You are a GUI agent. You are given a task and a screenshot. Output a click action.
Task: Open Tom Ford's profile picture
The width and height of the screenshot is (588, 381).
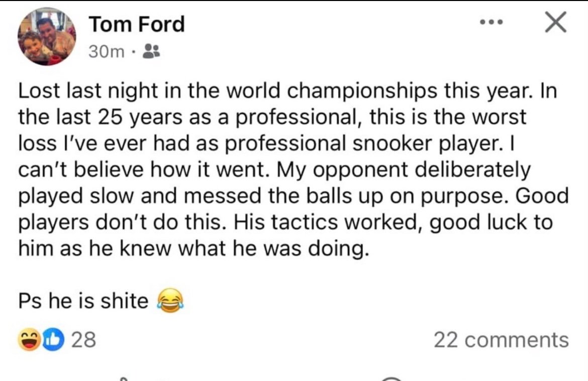point(47,36)
